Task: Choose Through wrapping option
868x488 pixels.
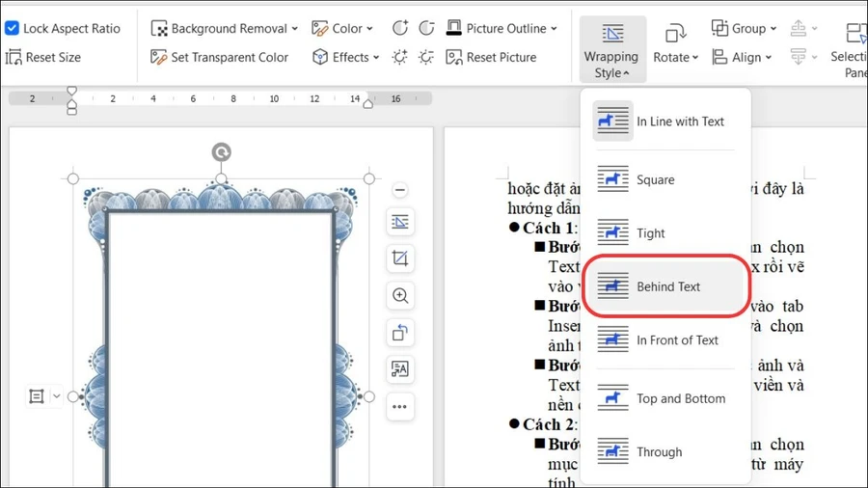Action: [665, 452]
